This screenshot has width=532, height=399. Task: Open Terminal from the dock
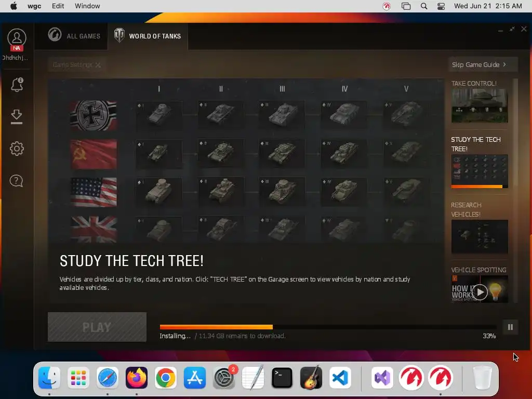(x=282, y=378)
